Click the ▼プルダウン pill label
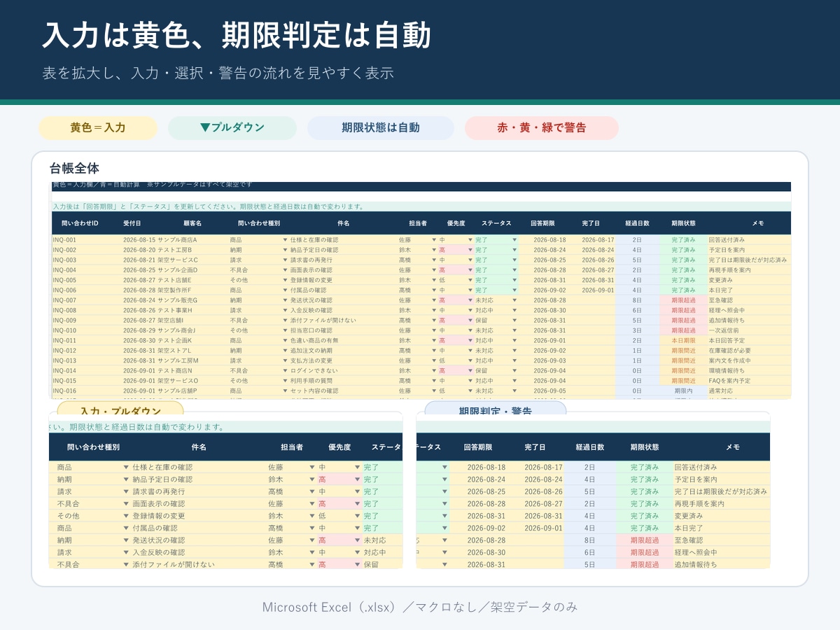Image resolution: width=840 pixels, height=630 pixels. (x=232, y=128)
